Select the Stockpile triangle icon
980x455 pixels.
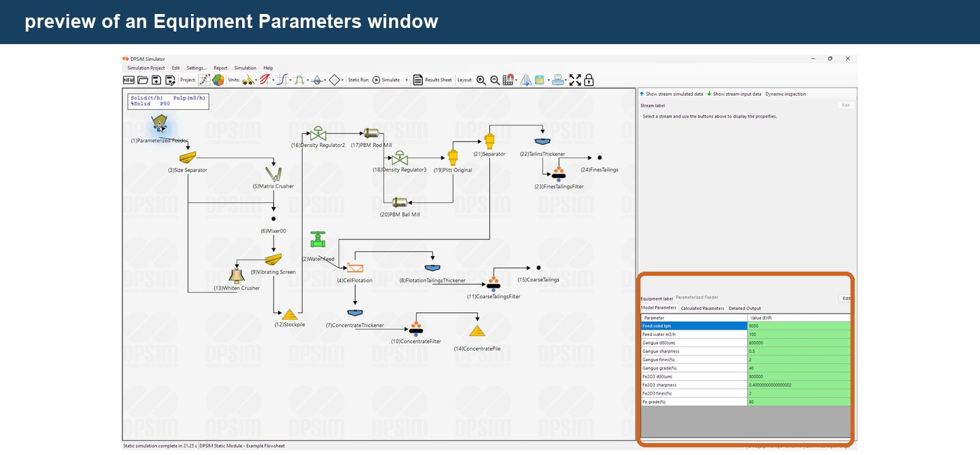pyautogui.click(x=290, y=314)
